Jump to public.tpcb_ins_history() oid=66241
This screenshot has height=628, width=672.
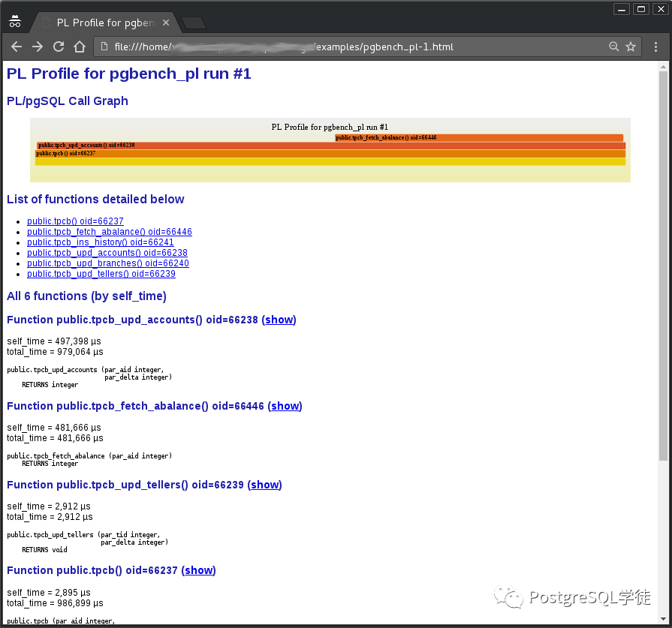click(101, 242)
